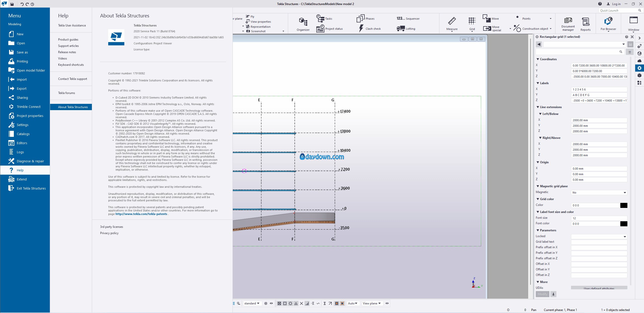The width and height of the screenshot is (644, 313).
Task: Click the Grid color black swatch
Action: pyautogui.click(x=624, y=205)
